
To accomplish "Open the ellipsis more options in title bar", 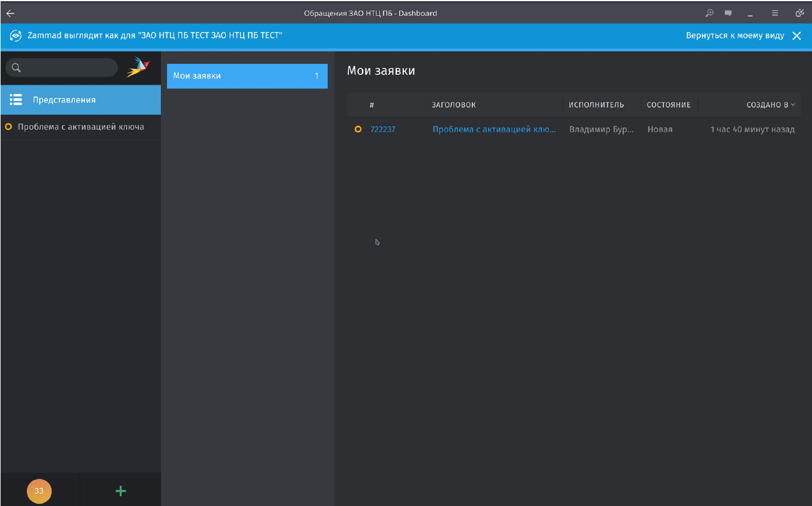I will pyautogui.click(x=750, y=15).
